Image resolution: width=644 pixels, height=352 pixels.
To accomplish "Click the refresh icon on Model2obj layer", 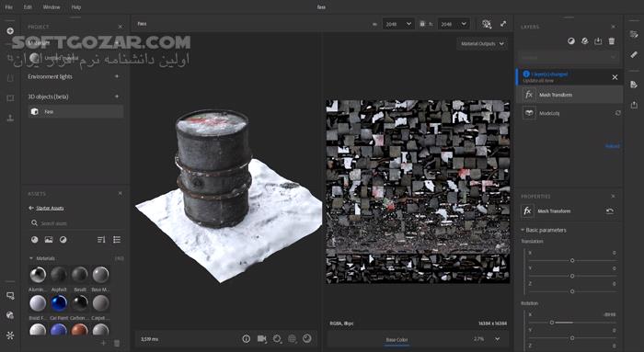I will coord(617,113).
